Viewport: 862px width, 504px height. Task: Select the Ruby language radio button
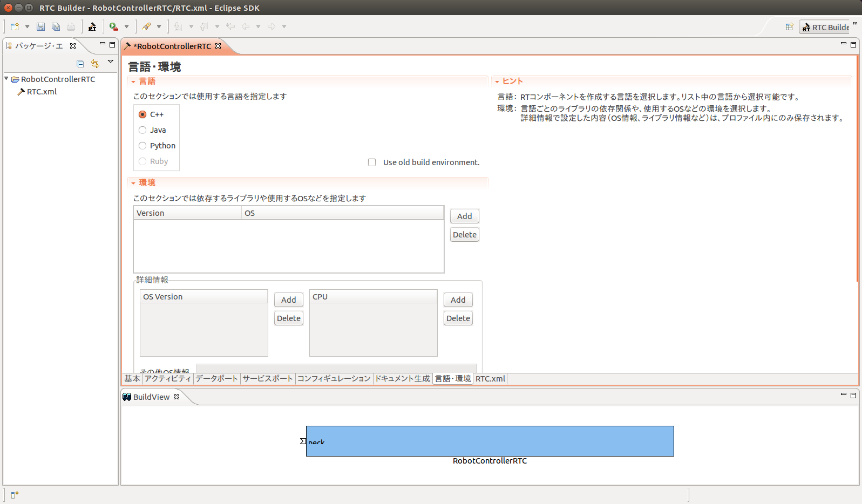pos(142,161)
